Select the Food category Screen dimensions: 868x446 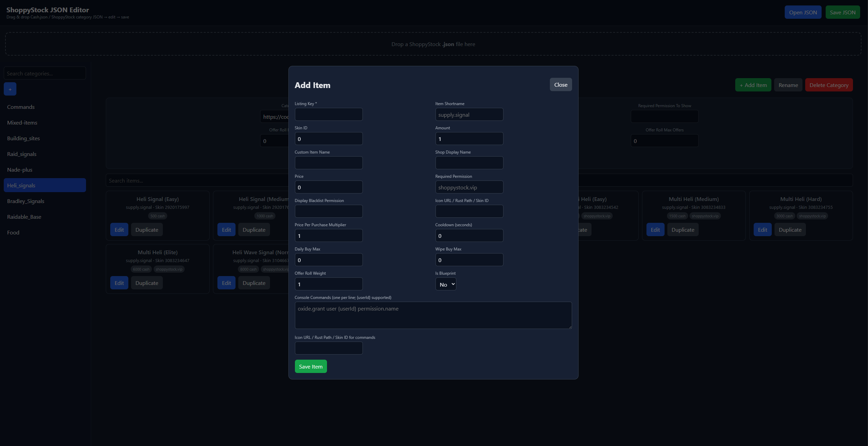click(45, 232)
